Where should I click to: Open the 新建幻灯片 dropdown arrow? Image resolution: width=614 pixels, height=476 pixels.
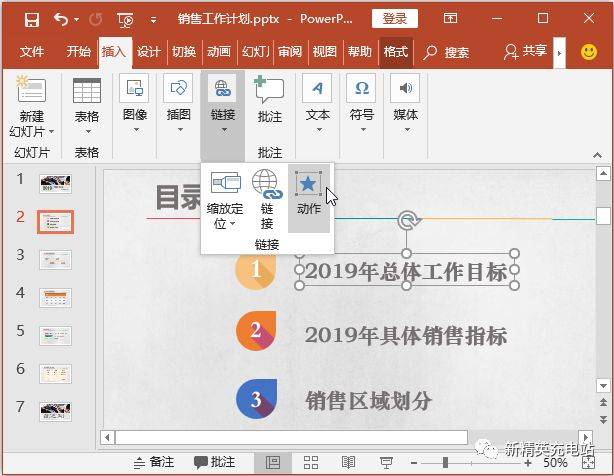[x=51, y=132]
